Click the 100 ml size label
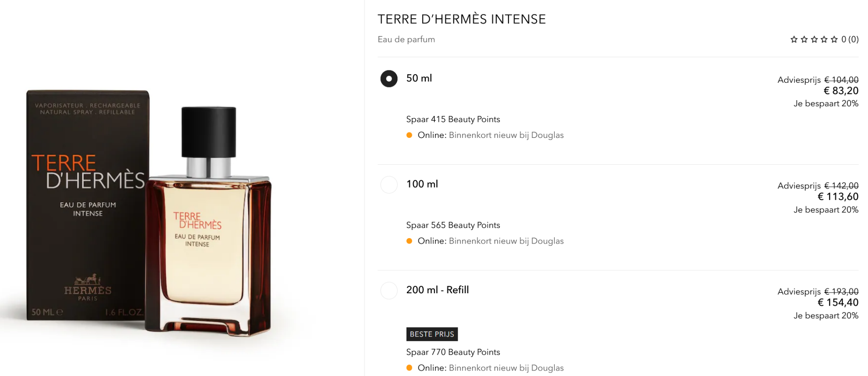The height and width of the screenshot is (376, 868). point(422,184)
